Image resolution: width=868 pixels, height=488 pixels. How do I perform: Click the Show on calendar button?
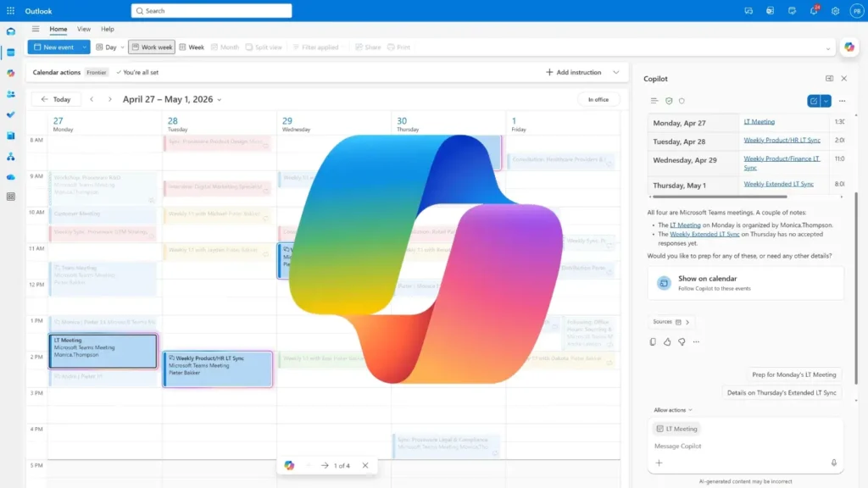[x=744, y=282]
